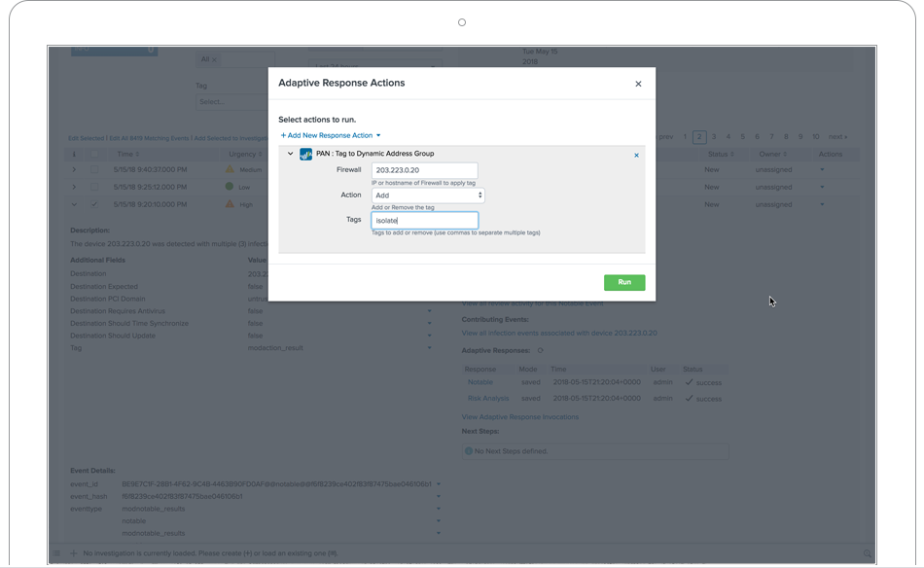The width and height of the screenshot is (924, 568).
Task: Select current page 2 in pagination
Action: click(x=699, y=137)
